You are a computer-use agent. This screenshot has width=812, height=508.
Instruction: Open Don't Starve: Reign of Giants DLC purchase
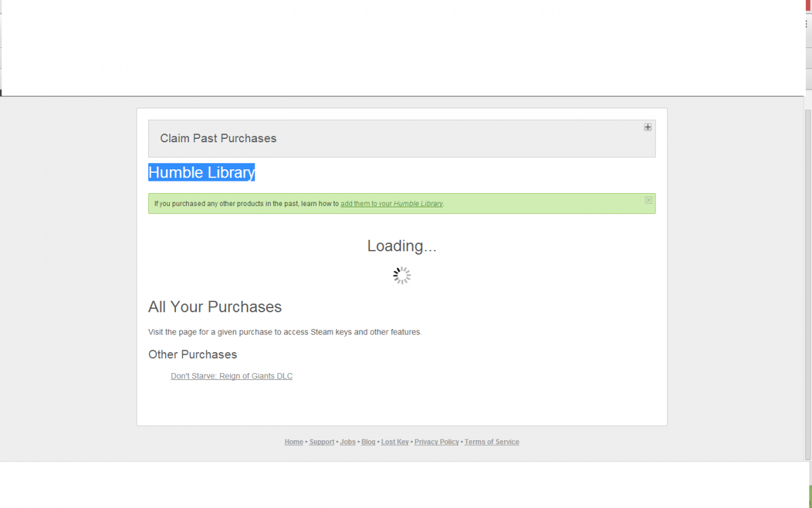[231, 377]
